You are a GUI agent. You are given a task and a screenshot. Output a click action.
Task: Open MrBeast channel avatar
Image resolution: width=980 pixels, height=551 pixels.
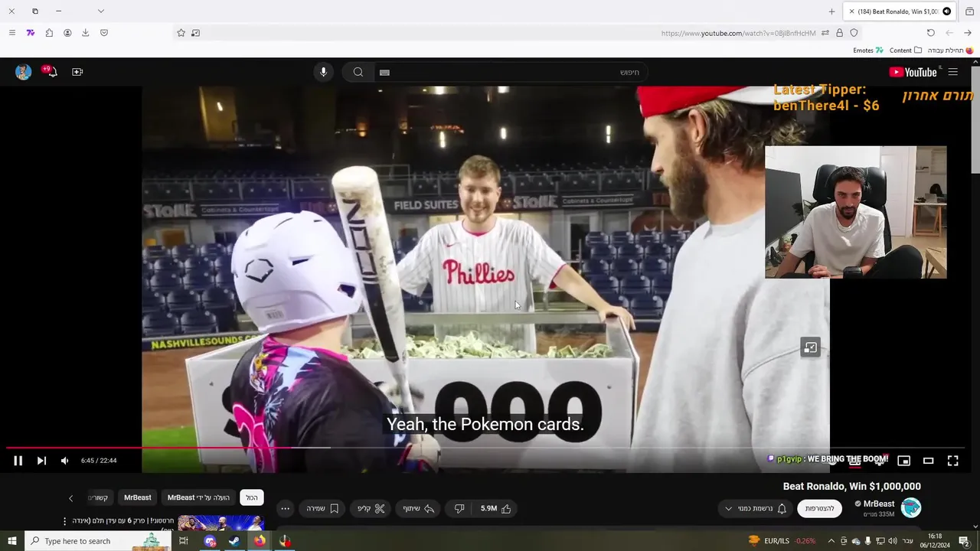coord(910,507)
